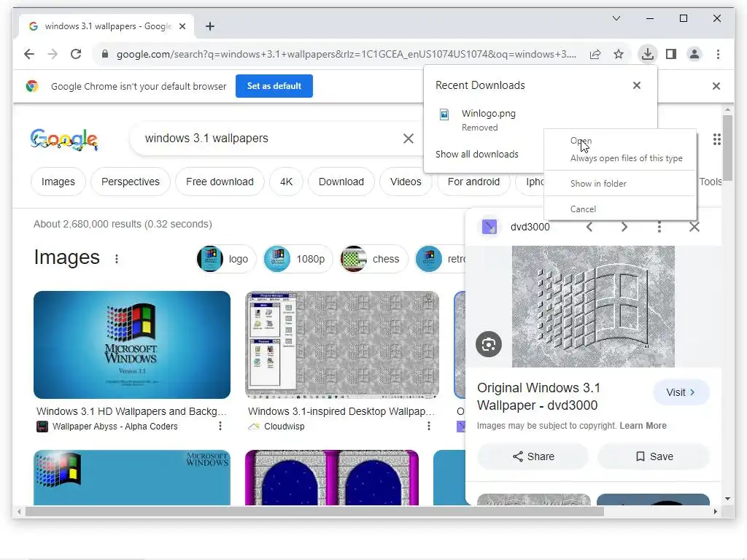Open the Learn More copyright link
Screen dimensions: 747x560
[643, 426]
